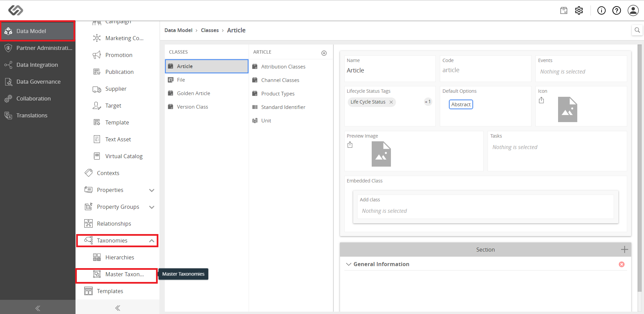The height and width of the screenshot is (314, 644).
Task: Delete the General Information section
Action: click(622, 264)
